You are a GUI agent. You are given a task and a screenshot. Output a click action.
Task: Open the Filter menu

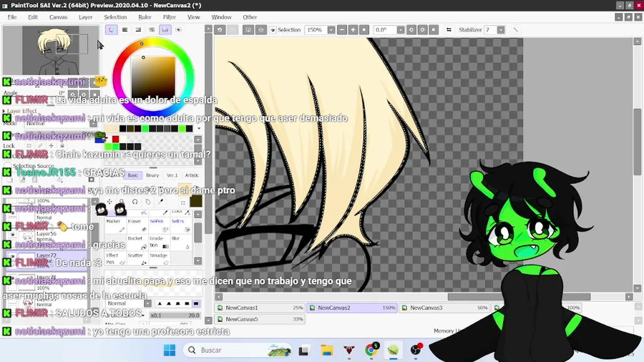(x=170, y=17)
